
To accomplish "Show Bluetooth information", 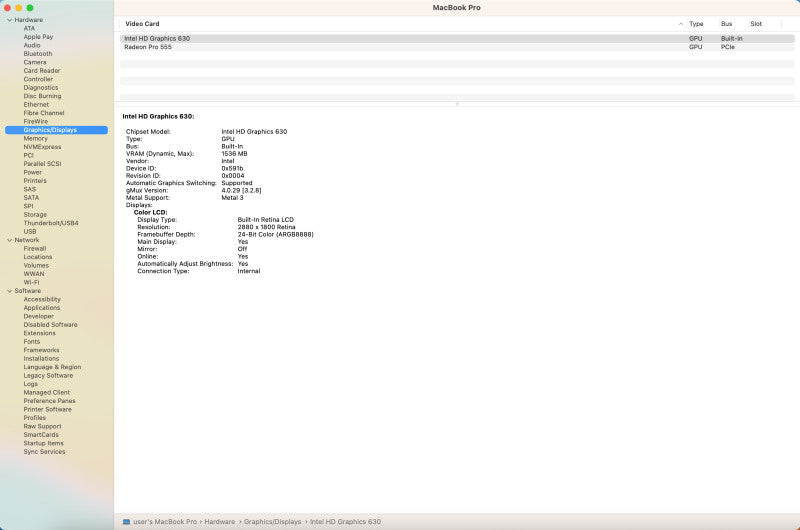I will pyautogui.click(x=38, y=54).
